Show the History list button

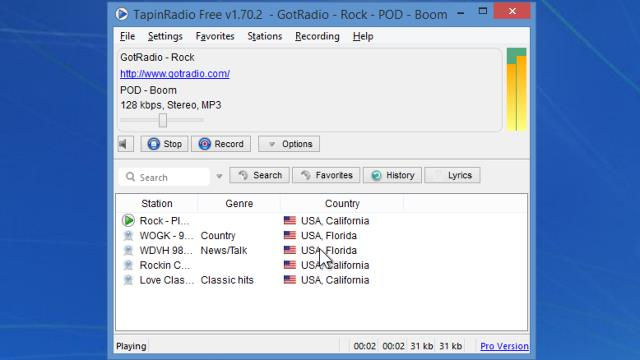point(392,175)
